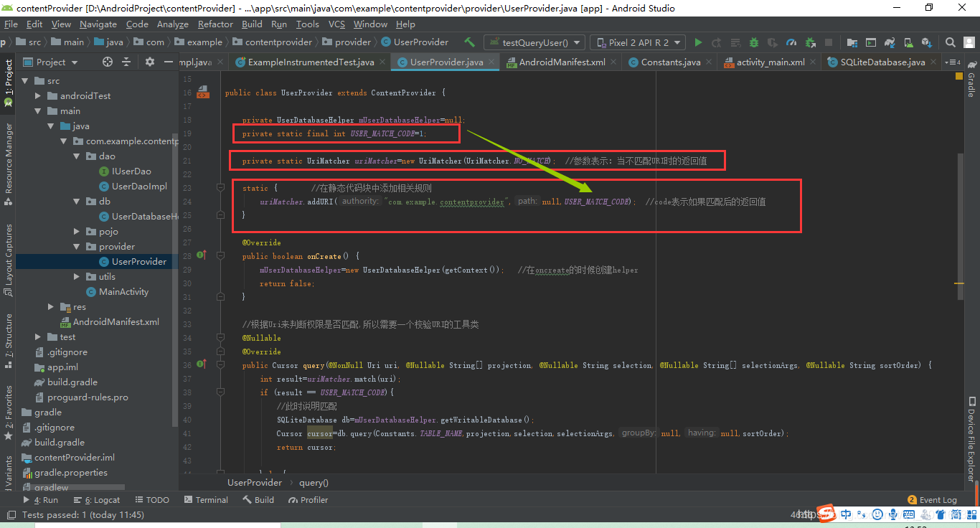Select MainActivity in project tree
The image size is (980, 528).
[x=118, y=292]
